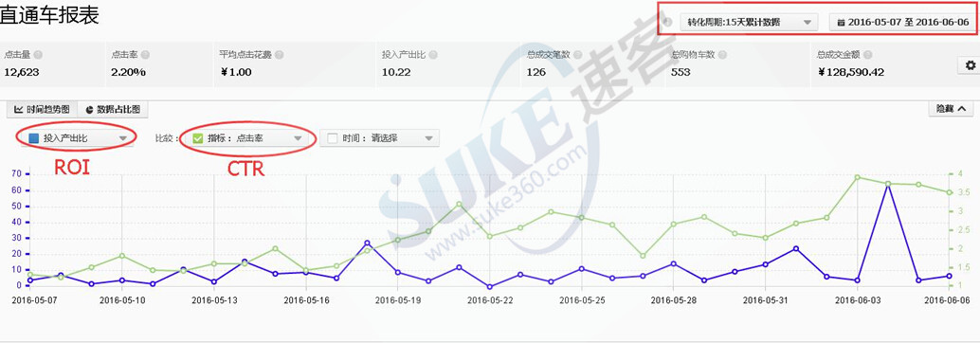Viewport: 980px width, 343px height.
Task: Click the blue swatch in 投入产出比 selector
Action: pos(34,138)
